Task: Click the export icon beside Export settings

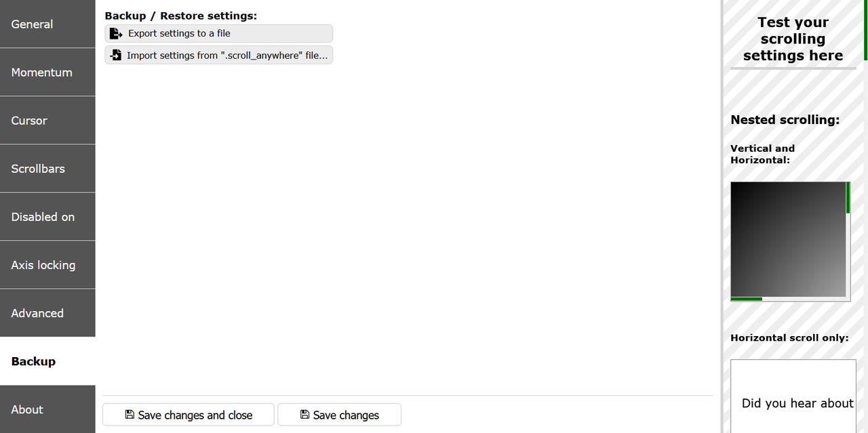Action: (116, 33)
